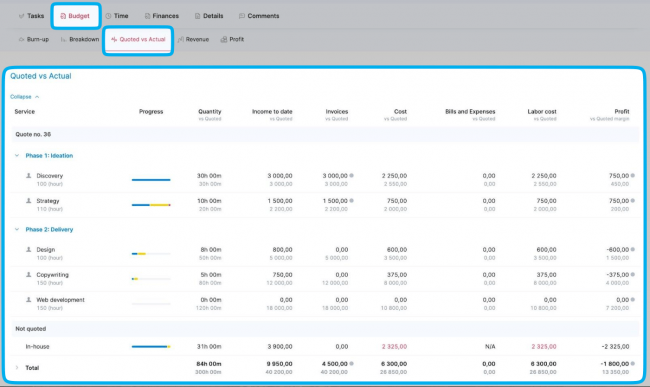
Task: Click the person icon beside Design
Action: click(x=29, y=249)
